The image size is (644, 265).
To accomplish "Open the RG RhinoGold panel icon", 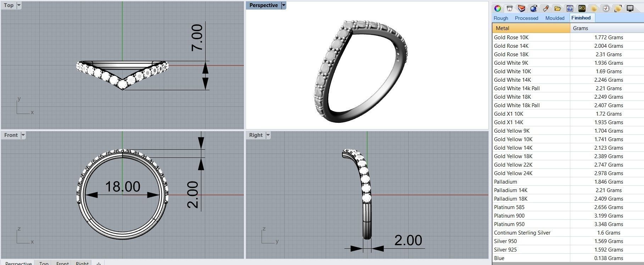I will (582, 8).
